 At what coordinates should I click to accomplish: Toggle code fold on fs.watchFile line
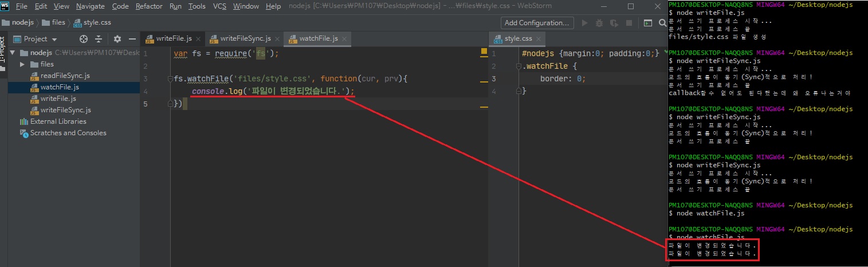pos(170,78)
